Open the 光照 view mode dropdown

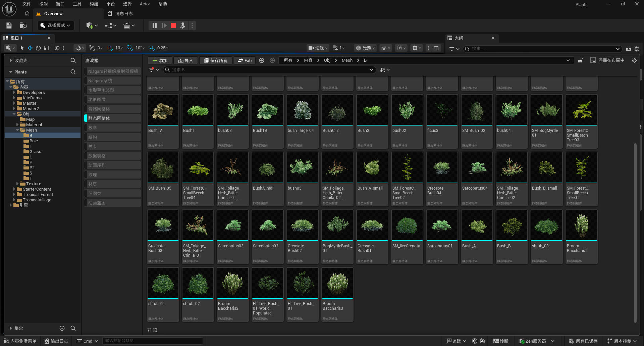[x=366, y=48]
